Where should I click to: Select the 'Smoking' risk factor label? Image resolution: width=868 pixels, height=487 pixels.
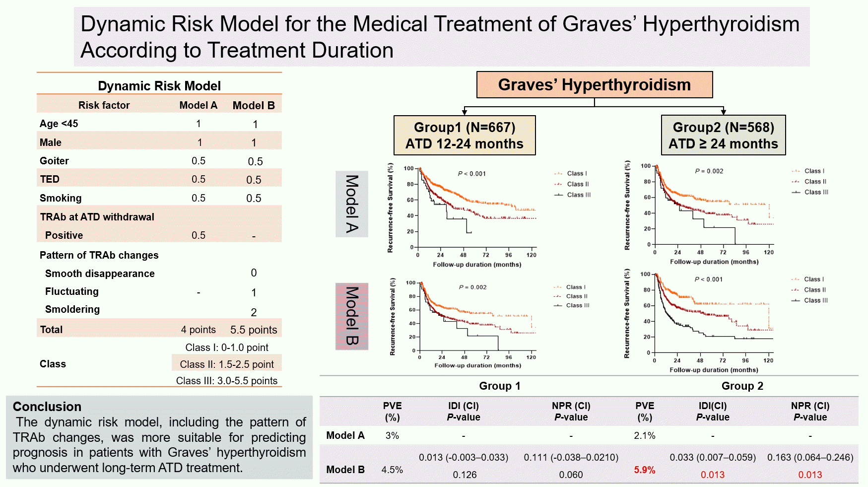61,198
